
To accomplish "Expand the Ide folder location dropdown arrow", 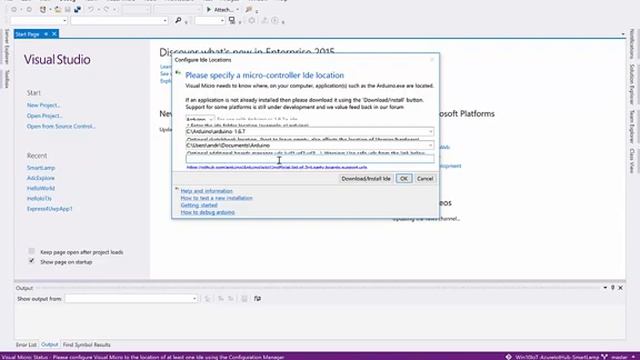I will click(x=430, y=131).
